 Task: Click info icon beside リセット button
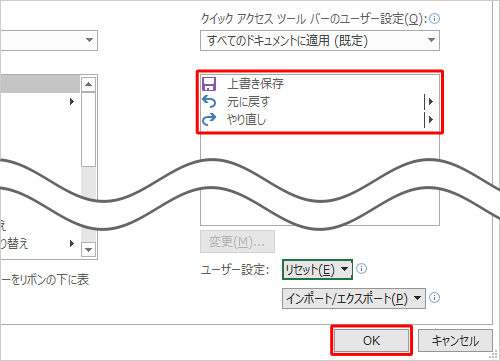point(362,269)
